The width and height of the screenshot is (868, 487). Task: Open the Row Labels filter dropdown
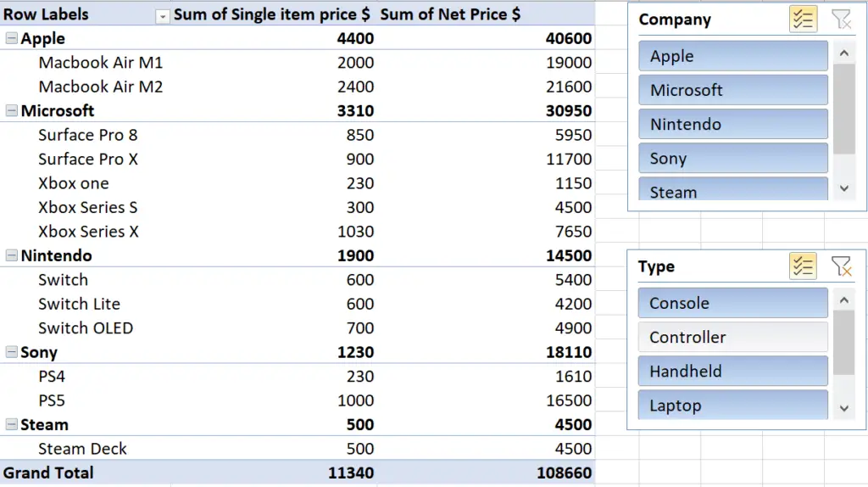pyautogui.click(x=162, y=17)
